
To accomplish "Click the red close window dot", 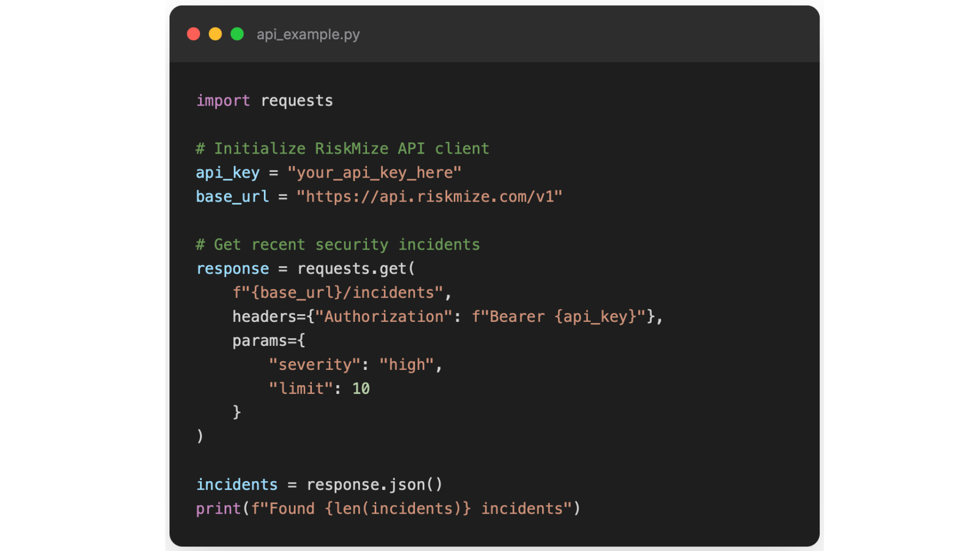I will coord(194,34).
